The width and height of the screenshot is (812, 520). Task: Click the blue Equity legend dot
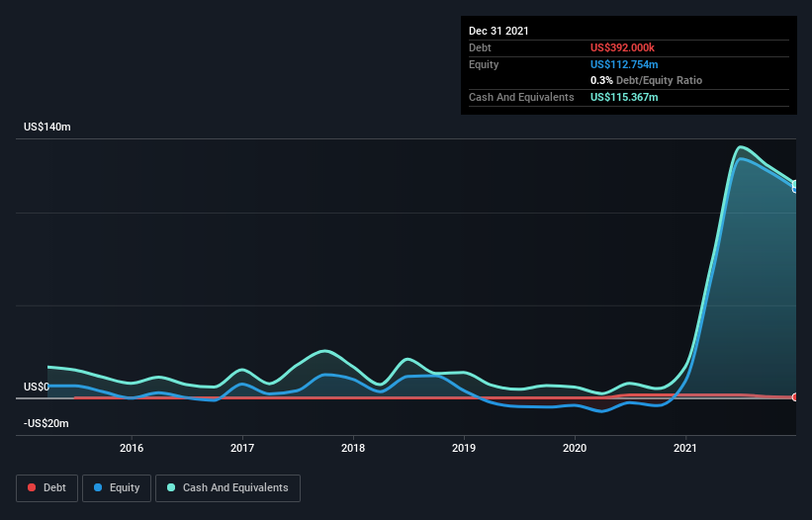coord(98,487)
